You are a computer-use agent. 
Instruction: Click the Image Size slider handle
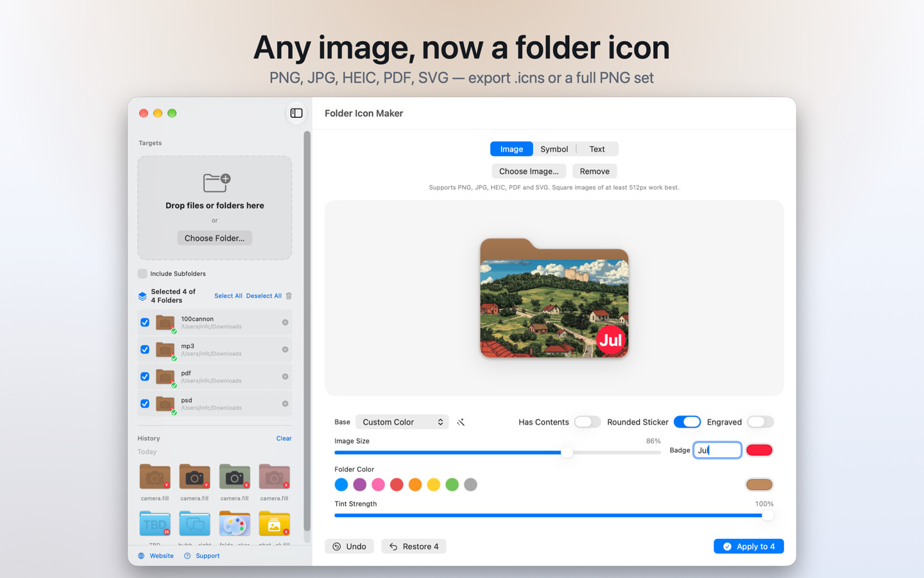pyautogui.click(x=567, y=453)
